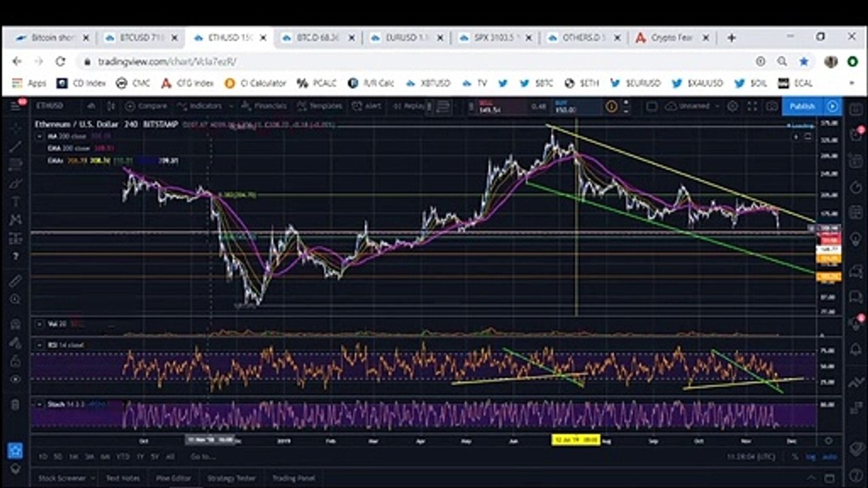Click the BUY price button

tap(576, 106)
